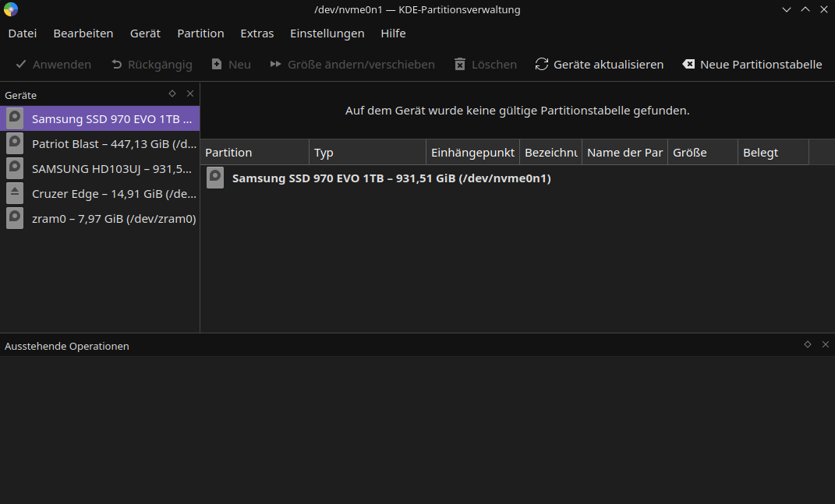
Task: Minimize the KDE-Partitionsverwaltung window
Action: tap(786, 9)
